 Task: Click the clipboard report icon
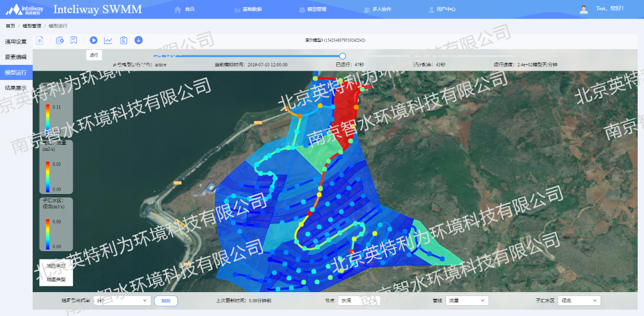[124, 40]
